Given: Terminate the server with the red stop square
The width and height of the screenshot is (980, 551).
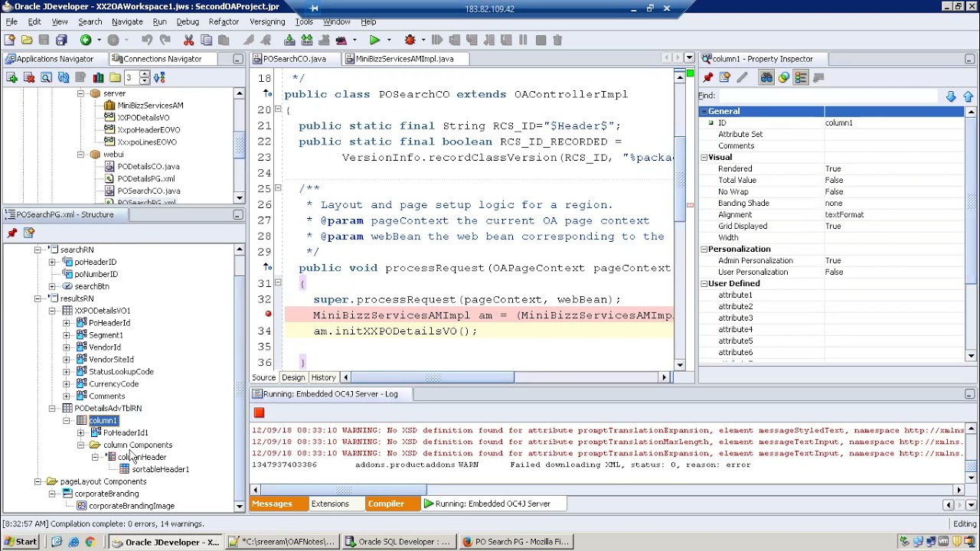Looking at the screenshot, I should tap(259, 412).
